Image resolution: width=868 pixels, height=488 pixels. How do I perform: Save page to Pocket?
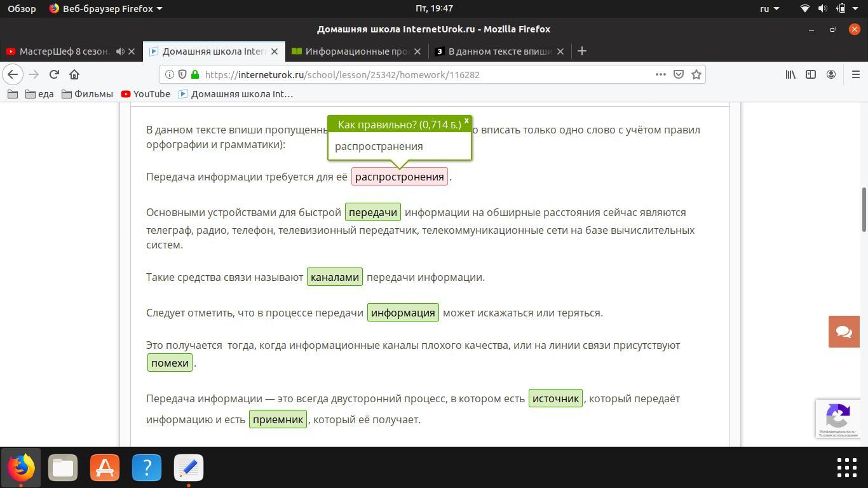(x=679, y=74)
